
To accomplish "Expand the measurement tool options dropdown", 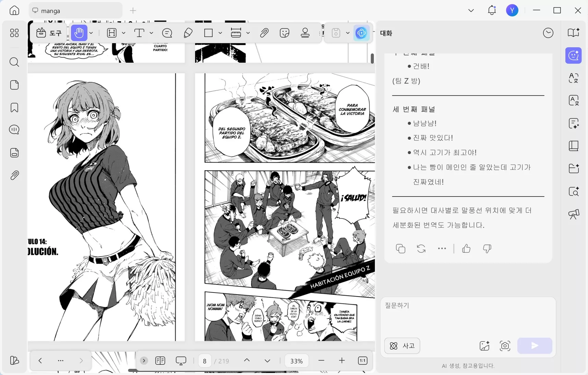I will [x=248, y=33].
